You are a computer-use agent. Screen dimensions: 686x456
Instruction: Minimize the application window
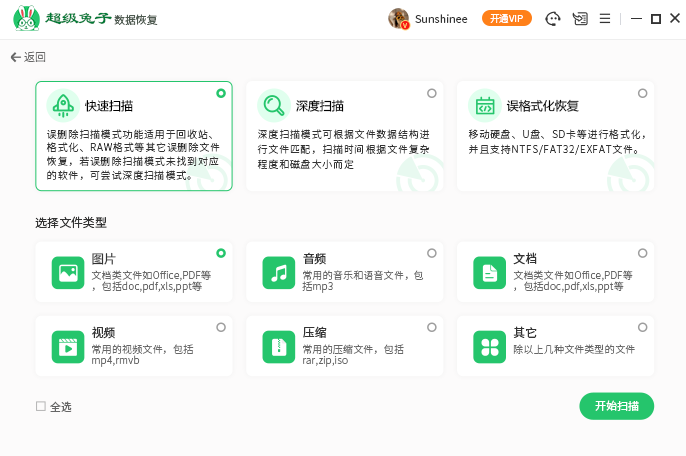click(x=636, y=19)
